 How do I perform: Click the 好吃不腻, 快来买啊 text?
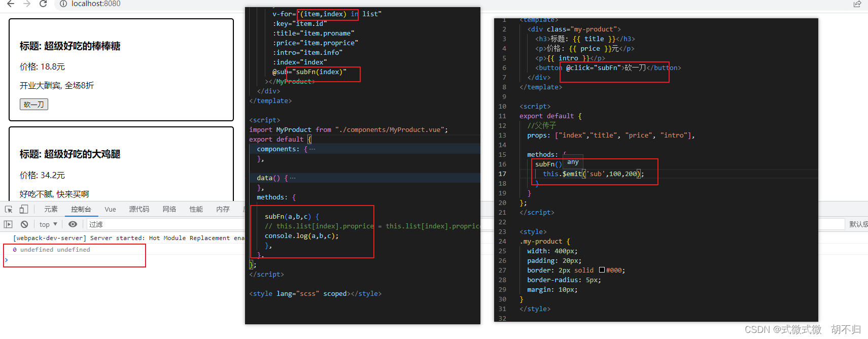54,194
